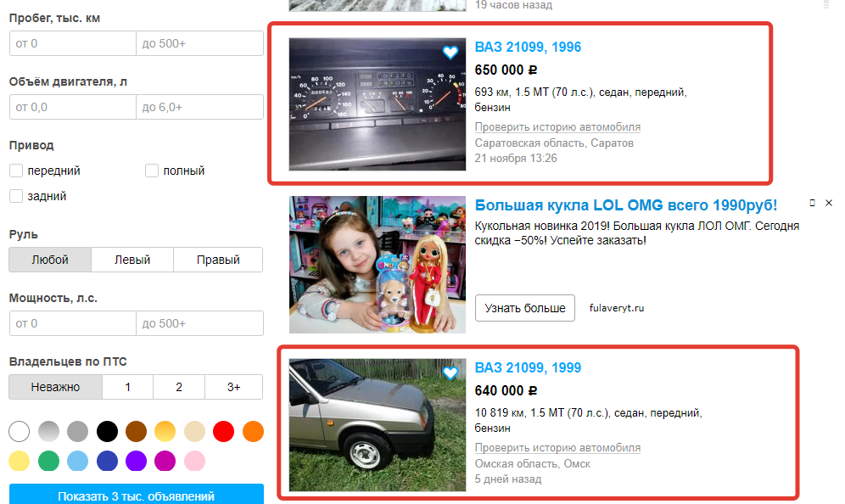
Task: Open ВАЗ 21099, 1999 listing title
Action: click(528, 367)
